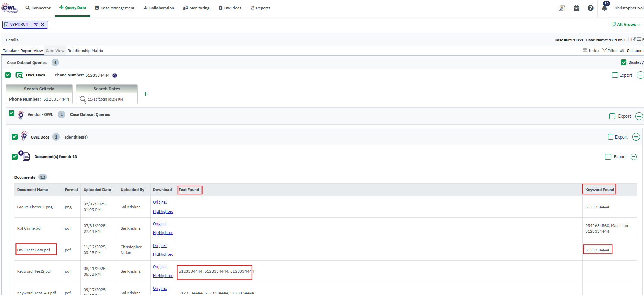Image resolution: width=644 pixels, height=295 pixels.
Task: Click the Uploaded Date column header
Action: pos(97,190)
